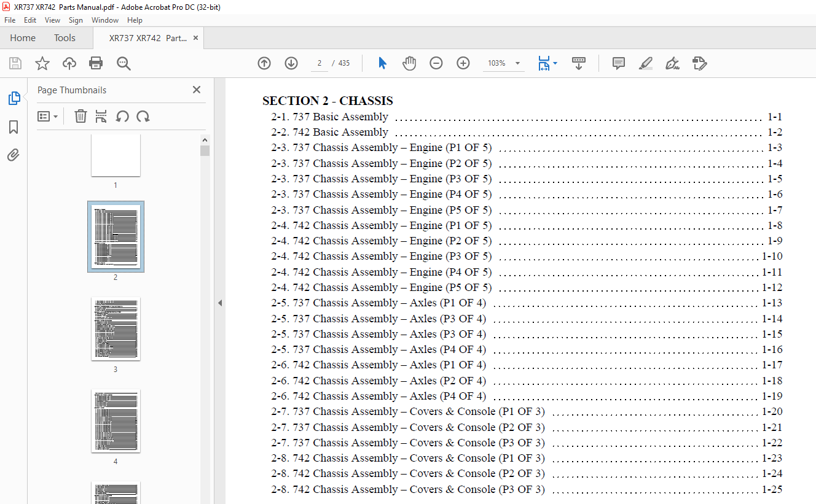
Task: Expand the fit page options arrow
Action: [555, 63]
